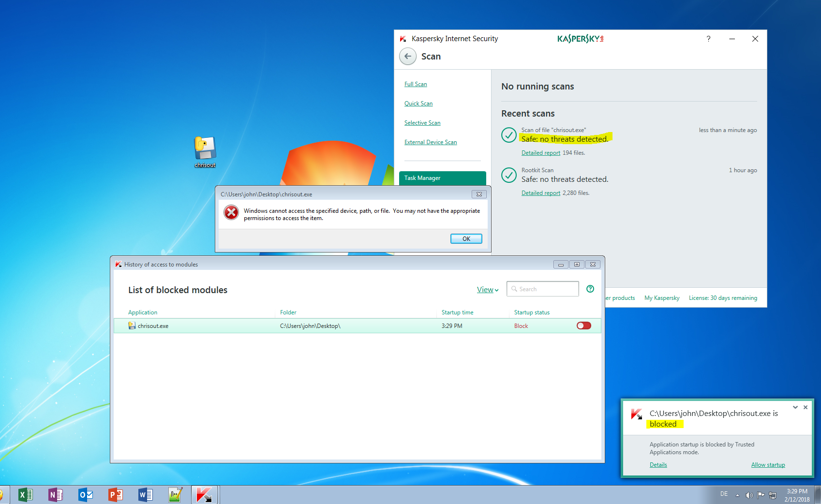The width and height of the screenshot is (821, 504).
Task: Sort by Application column header
Action: click(143, 312)
